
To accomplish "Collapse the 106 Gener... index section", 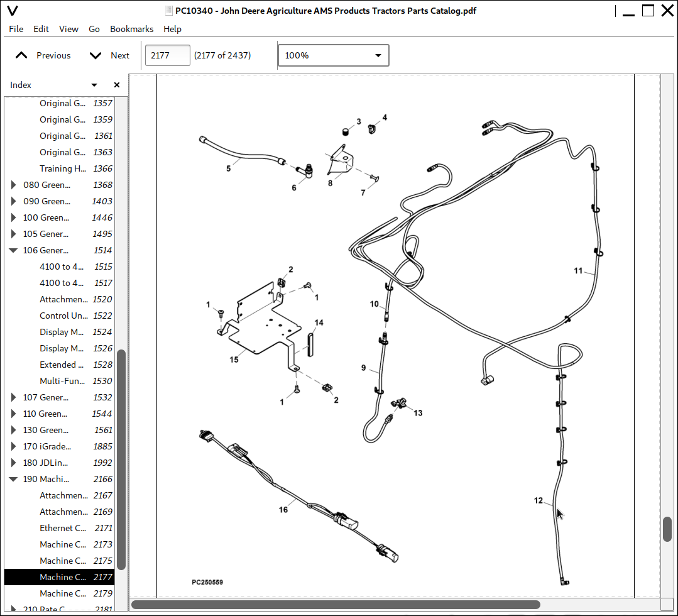I will pyautogui.click(x=13, y=250).
